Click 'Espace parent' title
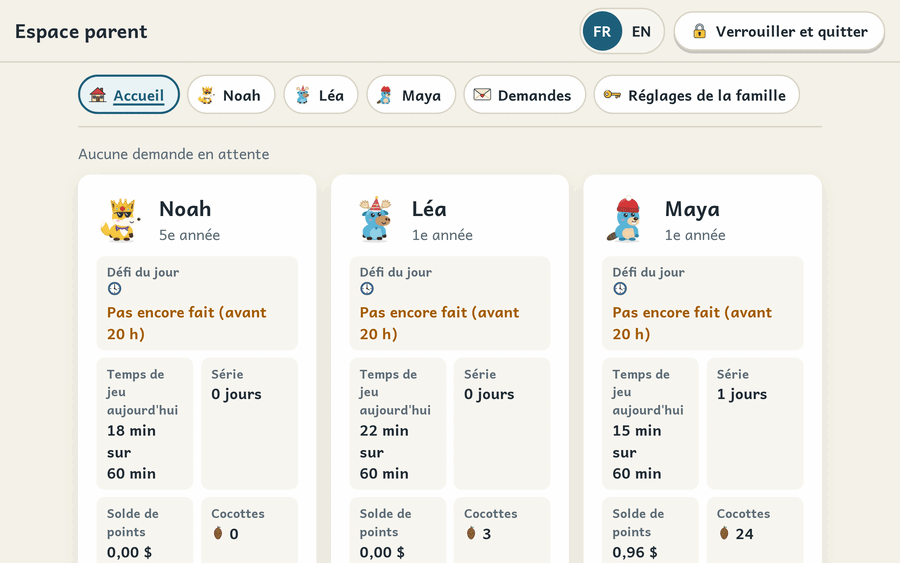 pyautogui.click(x=81, y=32)
